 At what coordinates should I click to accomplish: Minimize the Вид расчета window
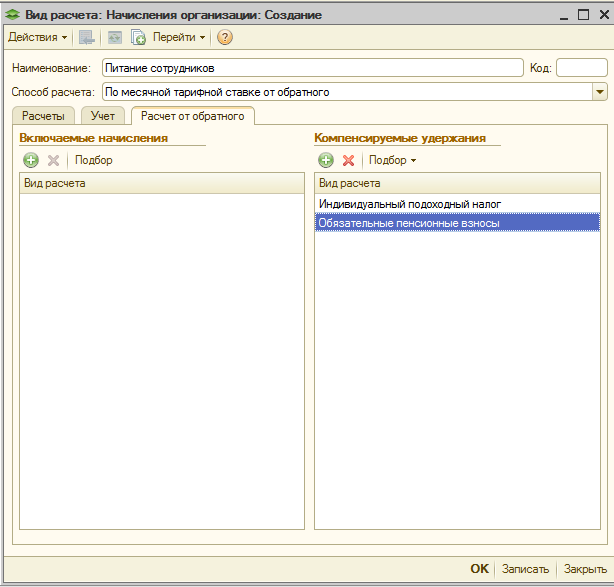pyautogui.click(x=564, y=16)
